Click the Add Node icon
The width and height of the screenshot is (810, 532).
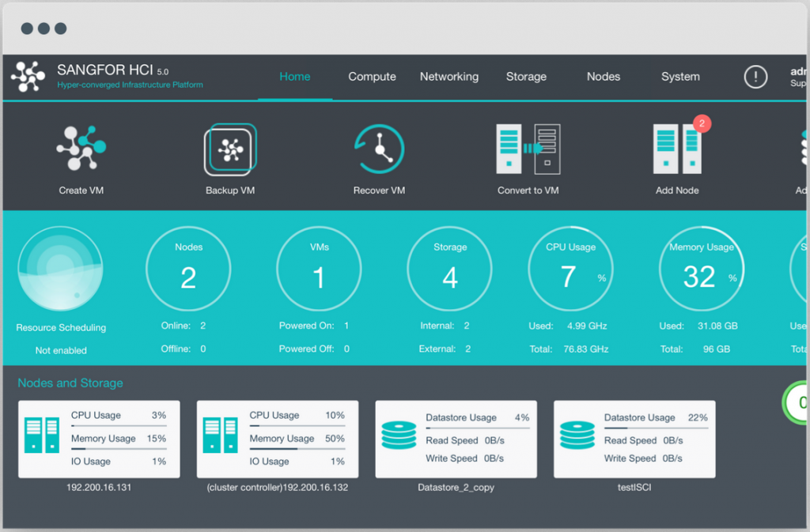click(x=677, y=149)
